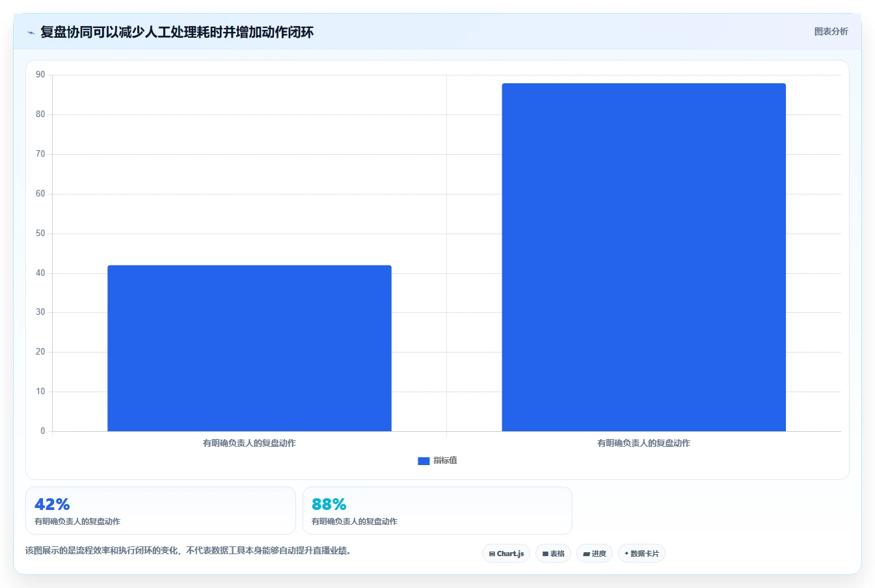
Task: Click the y-axis tick label 90
Action: coord(40,75)
